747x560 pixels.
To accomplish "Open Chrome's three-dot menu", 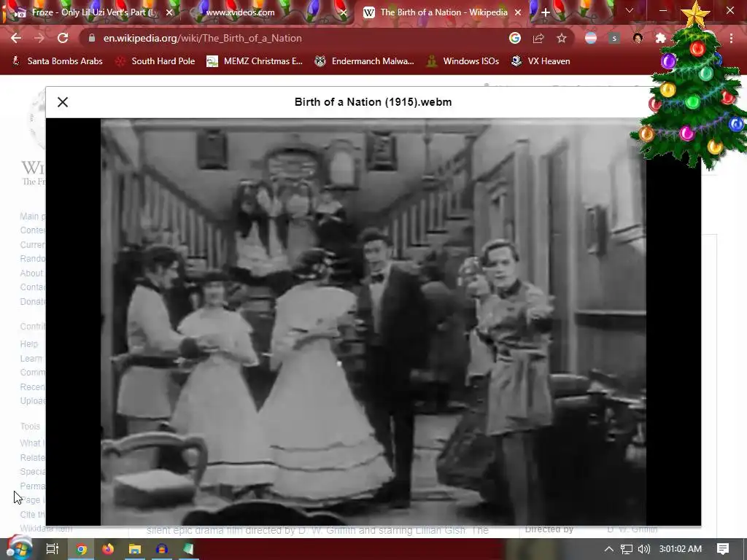I will click(731, 38).
